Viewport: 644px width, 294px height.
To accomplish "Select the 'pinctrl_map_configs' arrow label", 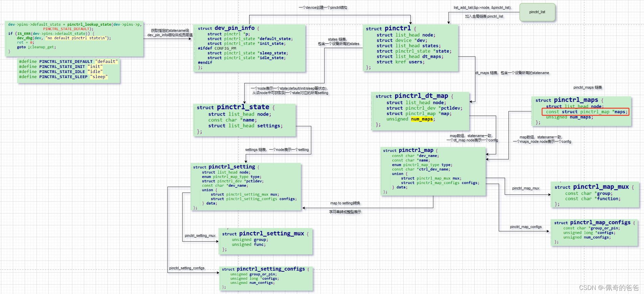I will coord(526,227).
